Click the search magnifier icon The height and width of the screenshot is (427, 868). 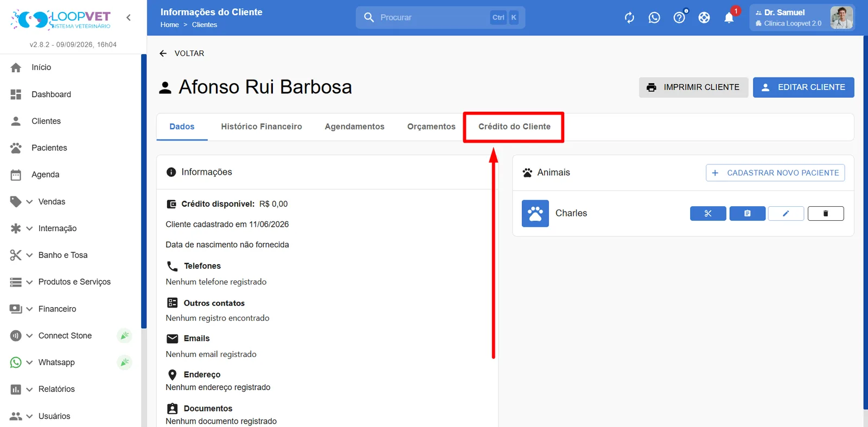tap(369, 17)
